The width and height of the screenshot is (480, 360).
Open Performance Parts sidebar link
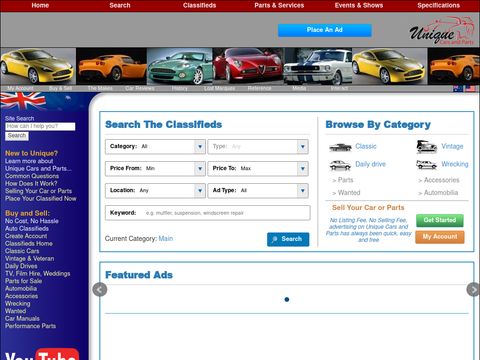pyautogui.click(x=30, y=326)
